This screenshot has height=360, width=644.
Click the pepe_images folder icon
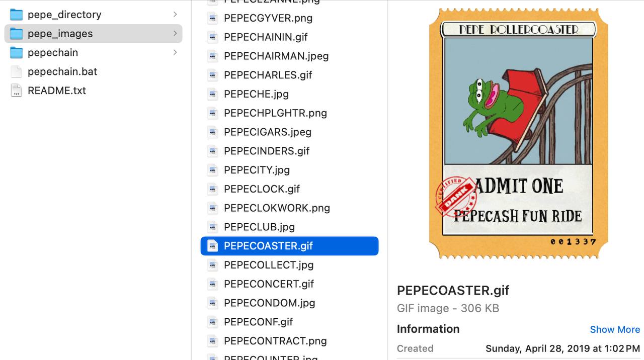click(17, 34)
